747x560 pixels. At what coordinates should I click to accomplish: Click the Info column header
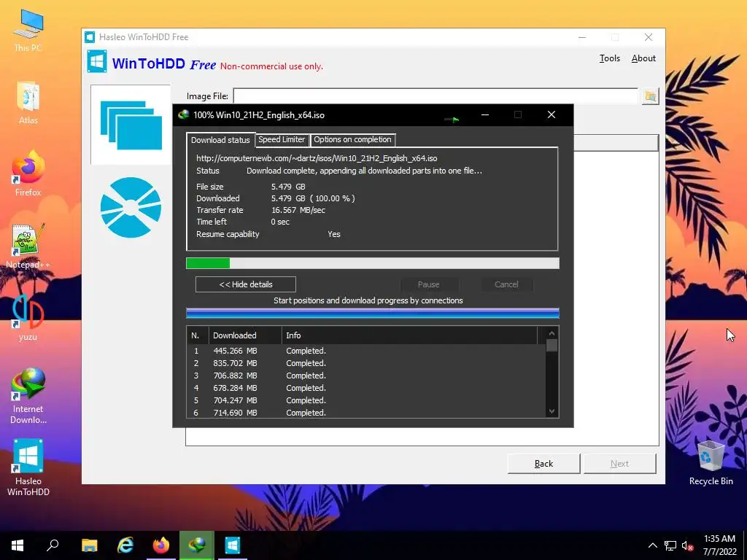409,335
